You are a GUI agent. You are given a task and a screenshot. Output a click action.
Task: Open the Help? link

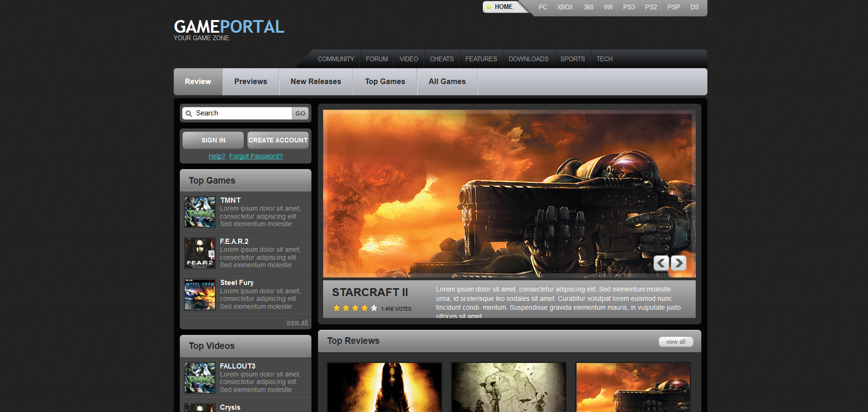click(217, 156)
